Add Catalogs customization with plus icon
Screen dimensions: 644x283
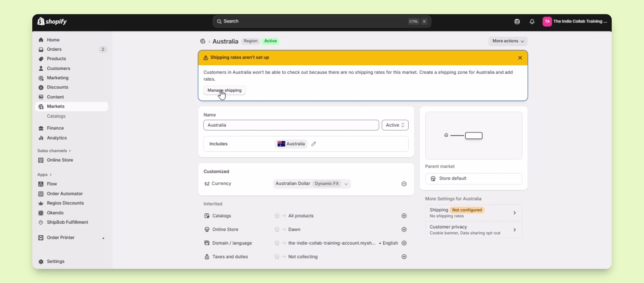(x=404, y=216)
